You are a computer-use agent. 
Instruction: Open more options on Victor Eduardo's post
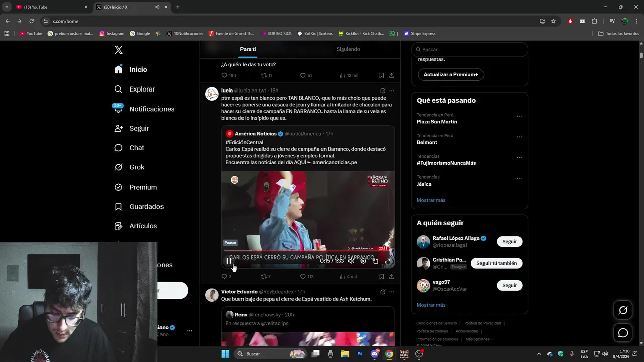point(392,292)
